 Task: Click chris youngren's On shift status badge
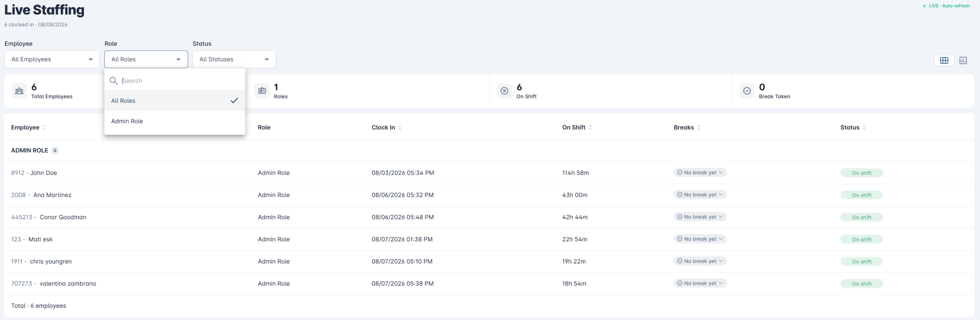(x=861, y=262)
